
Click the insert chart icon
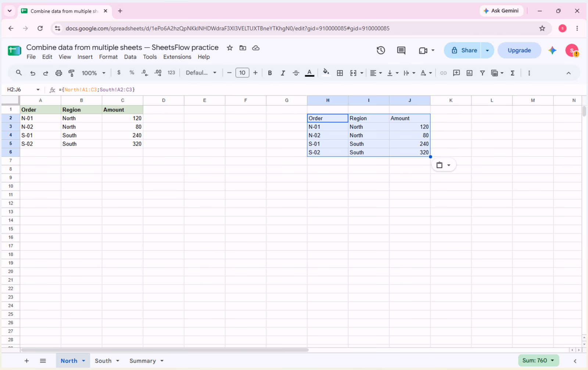[x=470, y=73]
